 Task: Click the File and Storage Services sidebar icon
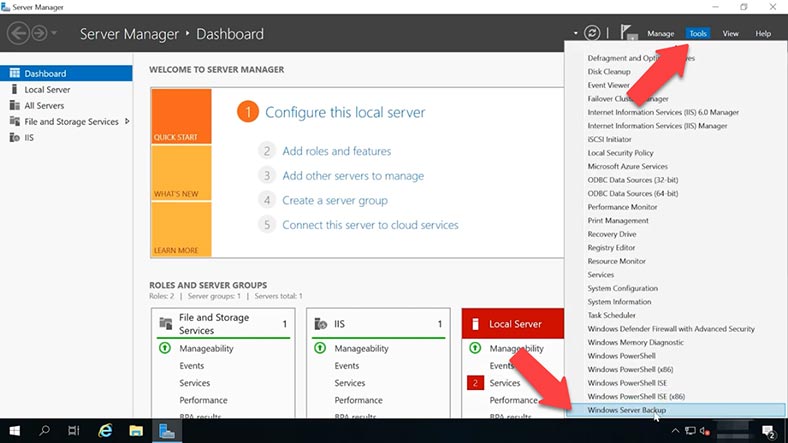click(x=15, y=122)
